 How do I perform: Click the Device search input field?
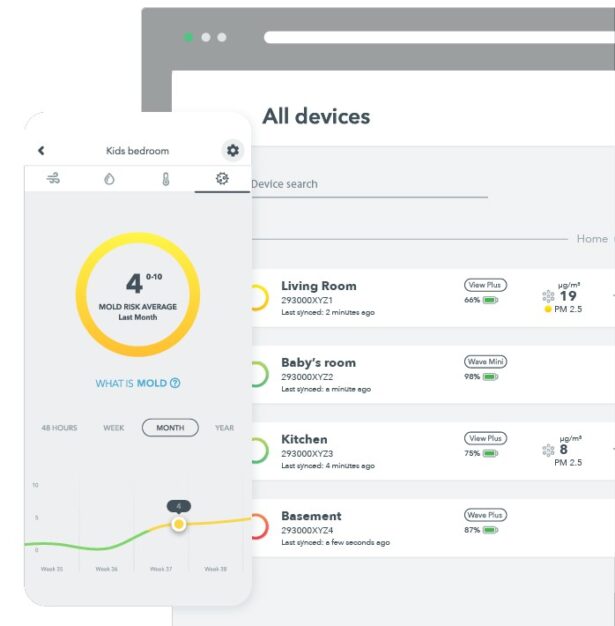369,184
